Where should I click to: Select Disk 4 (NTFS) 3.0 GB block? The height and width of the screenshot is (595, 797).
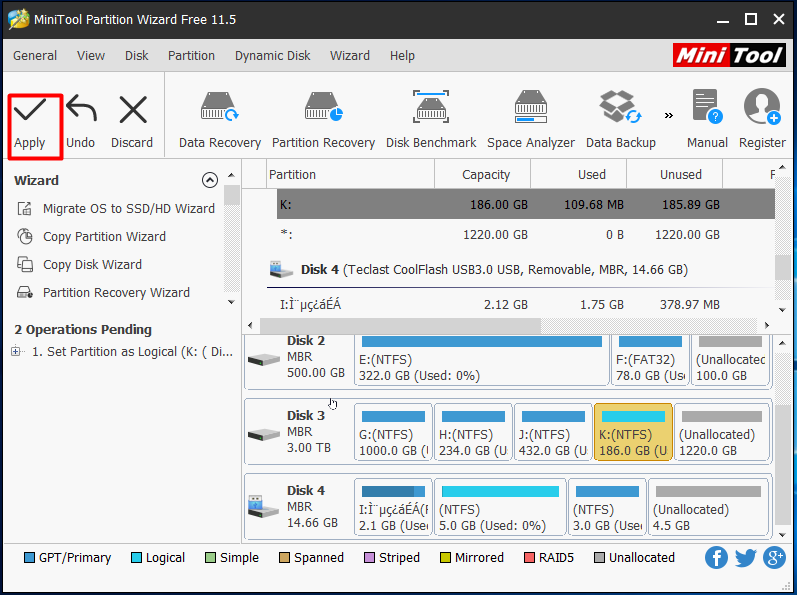click(607, 507)
